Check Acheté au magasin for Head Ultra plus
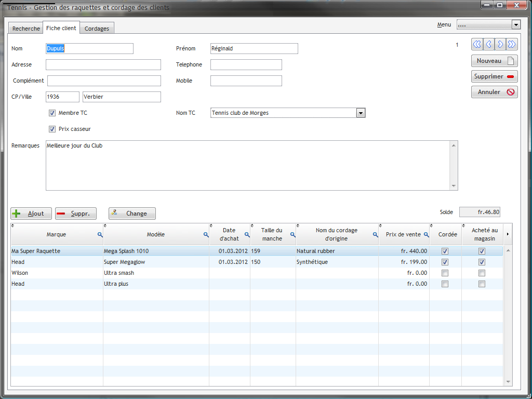 [482, 284]
